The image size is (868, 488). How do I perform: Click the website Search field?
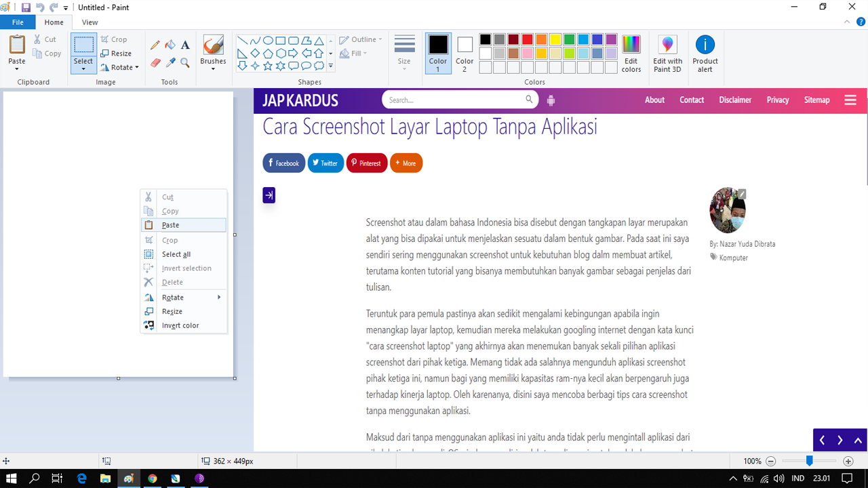coord(460,100)
